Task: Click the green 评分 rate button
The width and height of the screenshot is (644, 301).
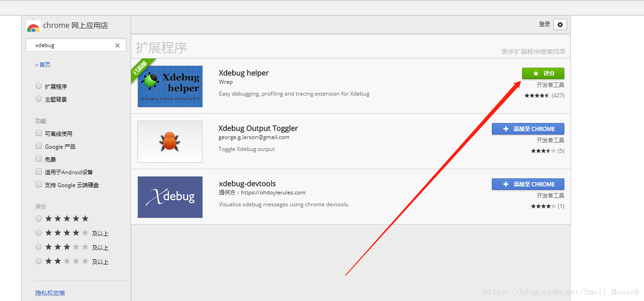Action: (x=543, y=73)
